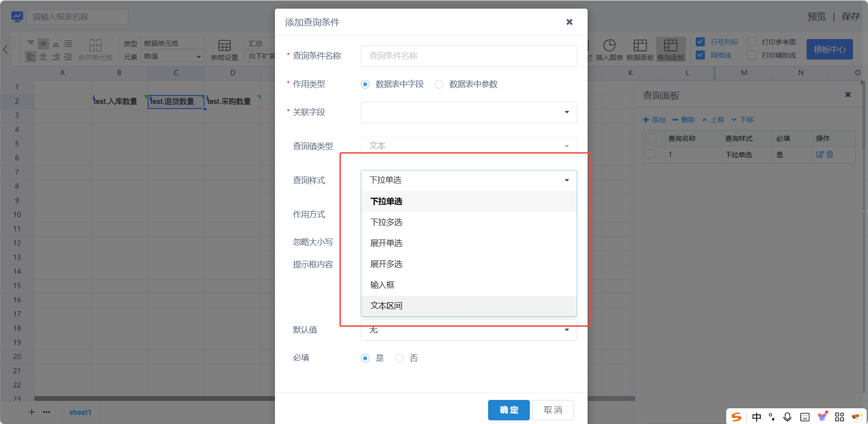
Task: Click the 取消 cancel button
Action: [x=553, y=410]
